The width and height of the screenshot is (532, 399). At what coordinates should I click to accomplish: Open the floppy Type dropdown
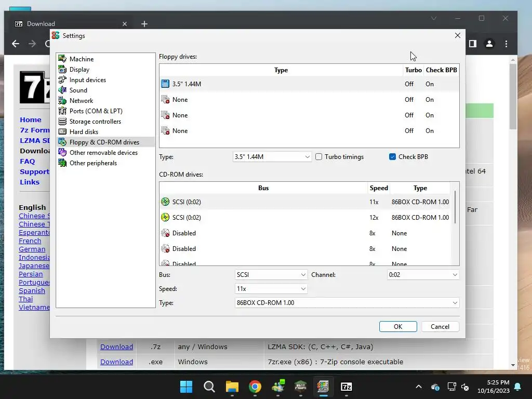tap(272, 157)
